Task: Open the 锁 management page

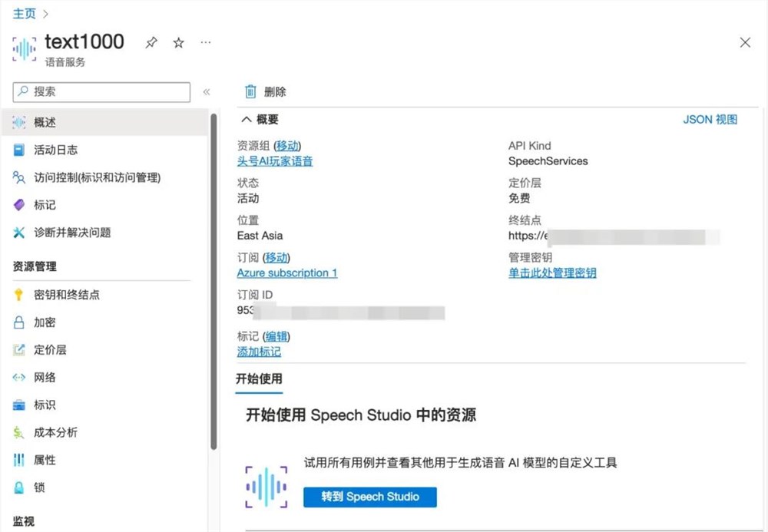Action: click(38, 487)
